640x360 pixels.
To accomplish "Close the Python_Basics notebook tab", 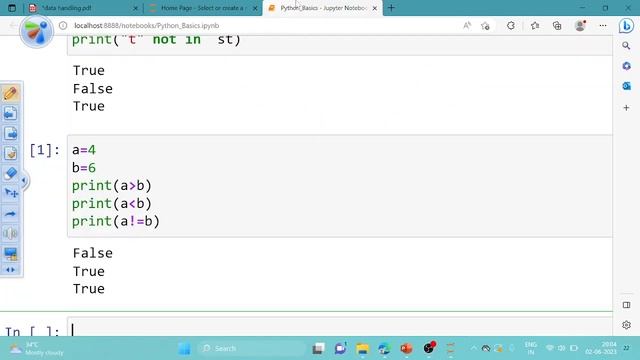I will (x=375, y=8).
